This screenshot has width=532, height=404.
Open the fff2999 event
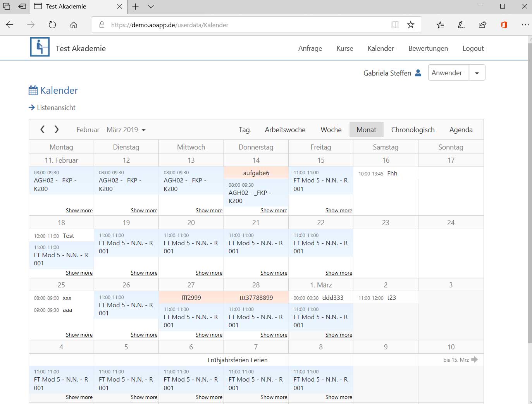[x=191, y=297]
